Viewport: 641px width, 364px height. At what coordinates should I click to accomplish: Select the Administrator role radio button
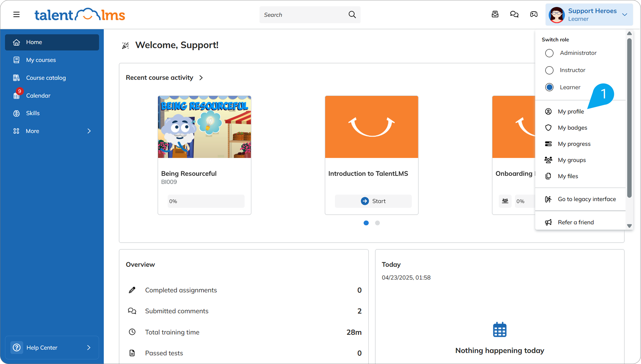coord(549,53)
